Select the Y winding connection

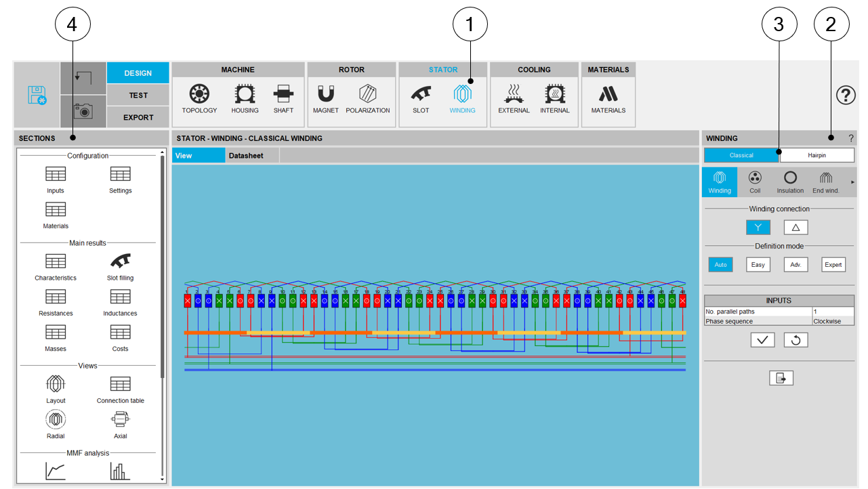click(x=758, y=228)
